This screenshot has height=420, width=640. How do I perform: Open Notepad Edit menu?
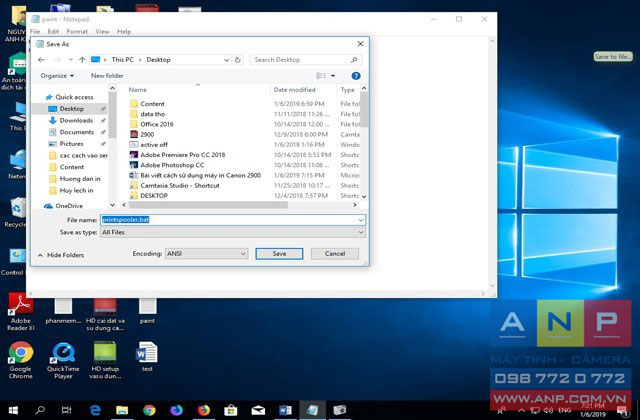(x=53, y=31)
